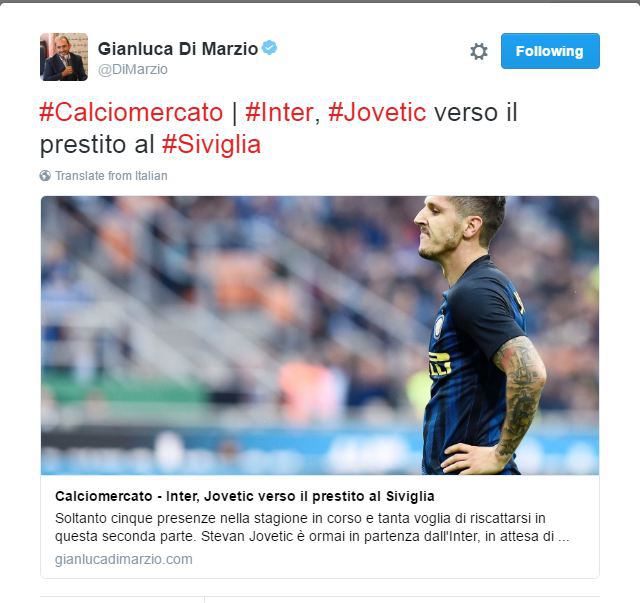Viewport: 640px width, 603px height.
Task: Click blank space between name and gear
Action: [371, 53]
